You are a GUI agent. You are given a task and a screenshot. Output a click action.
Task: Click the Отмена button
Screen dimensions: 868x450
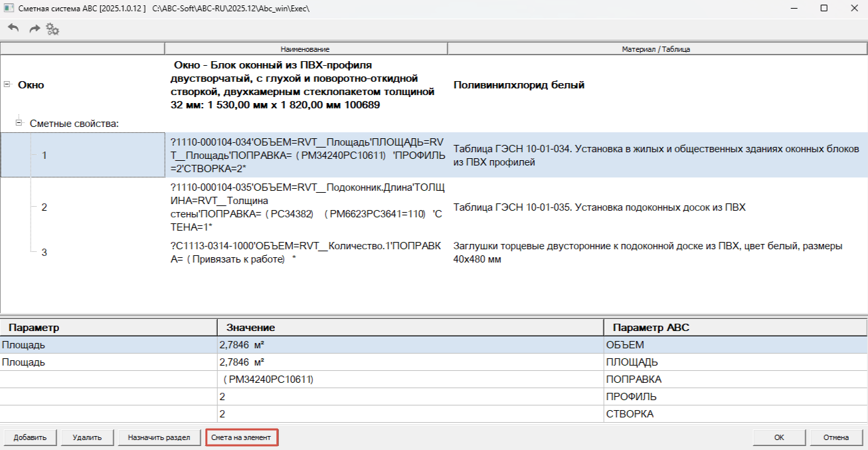836,437
